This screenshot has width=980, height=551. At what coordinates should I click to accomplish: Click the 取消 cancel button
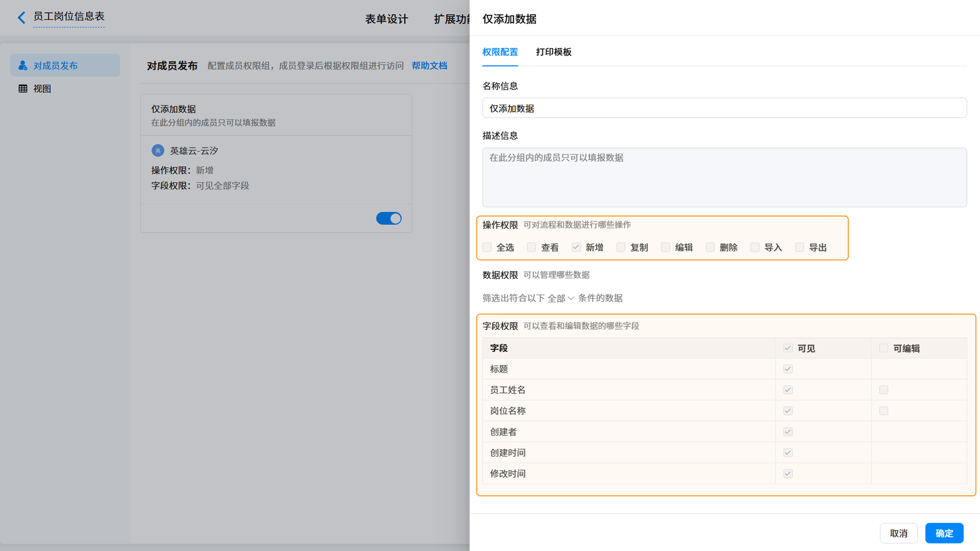coord(899,533)
